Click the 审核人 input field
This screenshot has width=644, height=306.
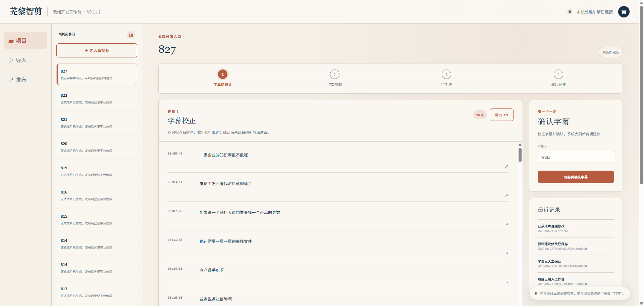tap(576, 157)
